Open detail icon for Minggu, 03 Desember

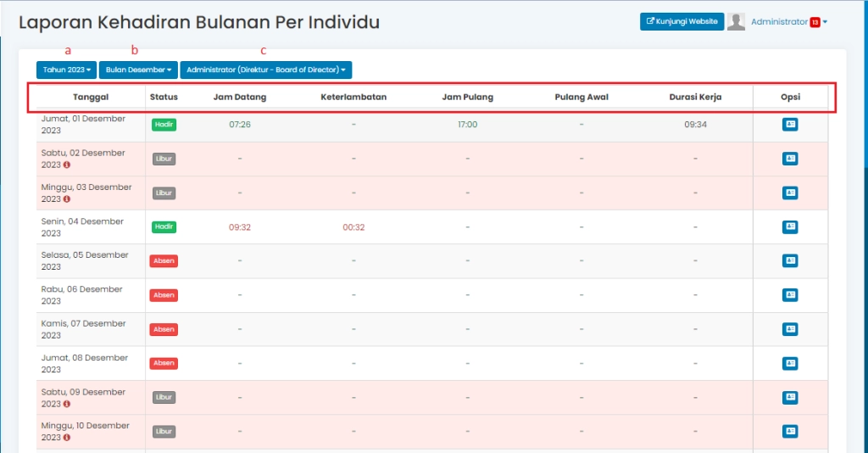(790, 193)
